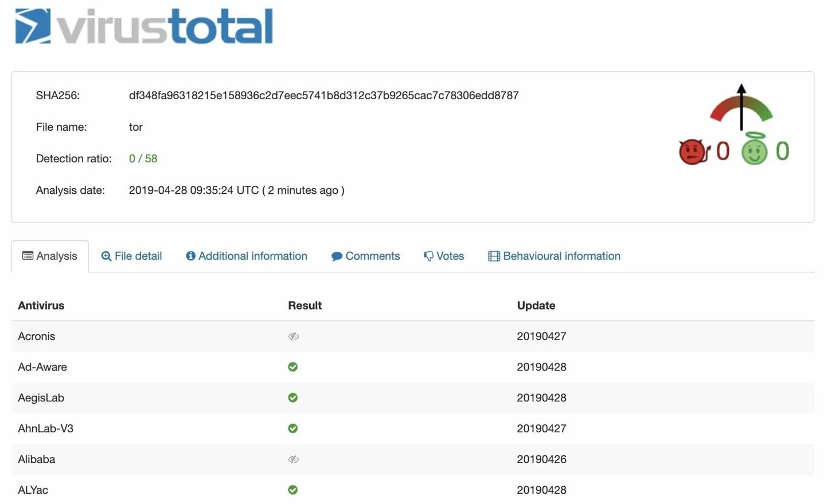Click Ad-Aware update date 20190428
Screen dimensions: 835x504
point(541,367)
